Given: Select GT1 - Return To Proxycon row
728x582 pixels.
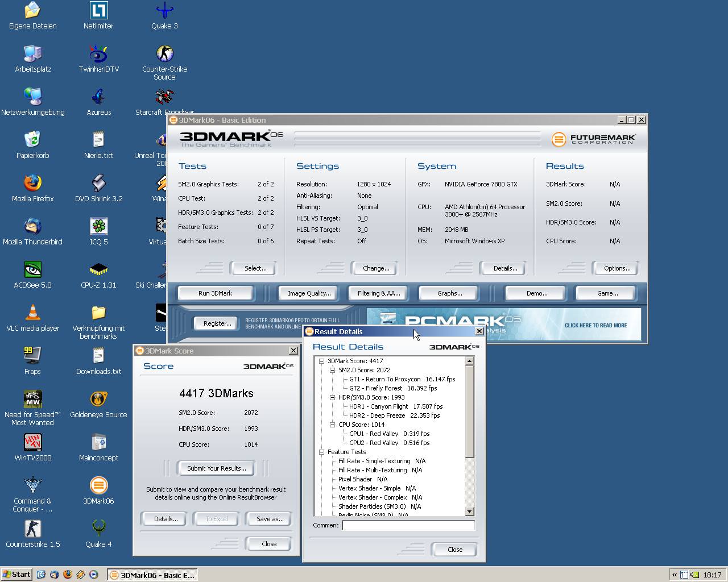Looking at the screenshot, I should coord(402,379).
